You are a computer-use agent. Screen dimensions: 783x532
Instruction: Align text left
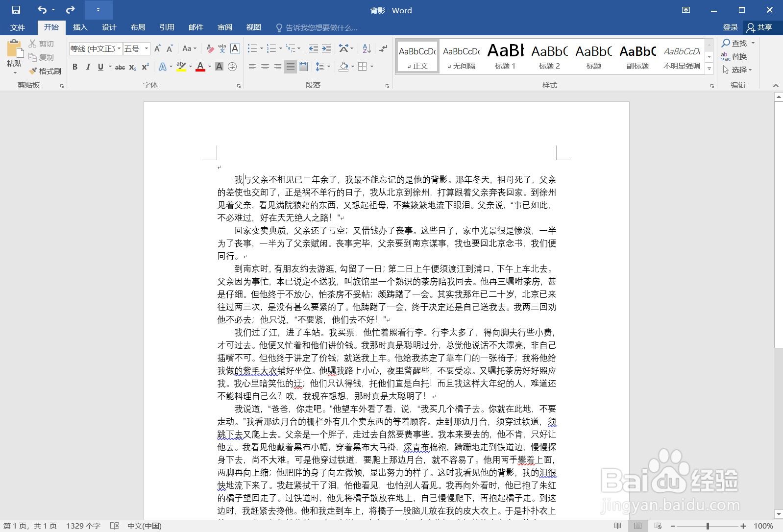[252, 67]
